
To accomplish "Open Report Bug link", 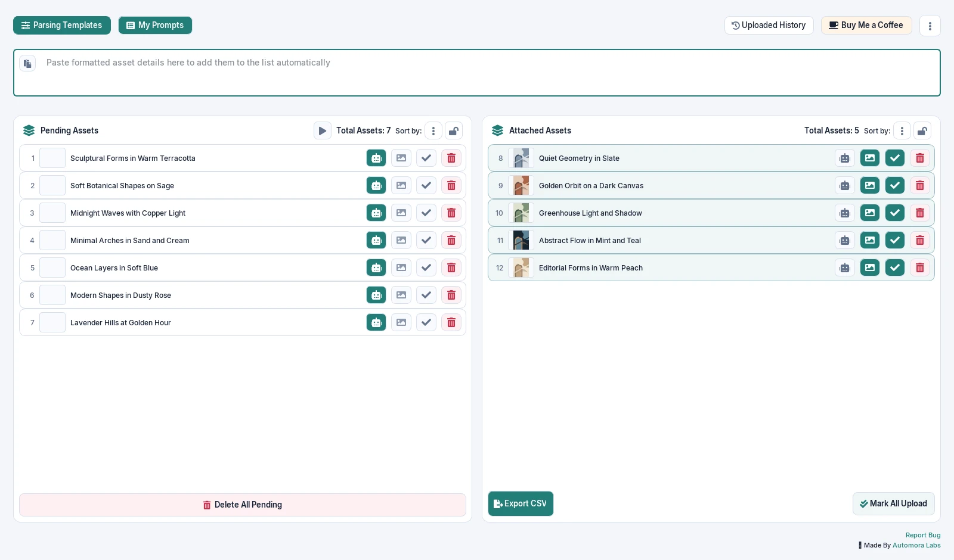I will point(923,535).
